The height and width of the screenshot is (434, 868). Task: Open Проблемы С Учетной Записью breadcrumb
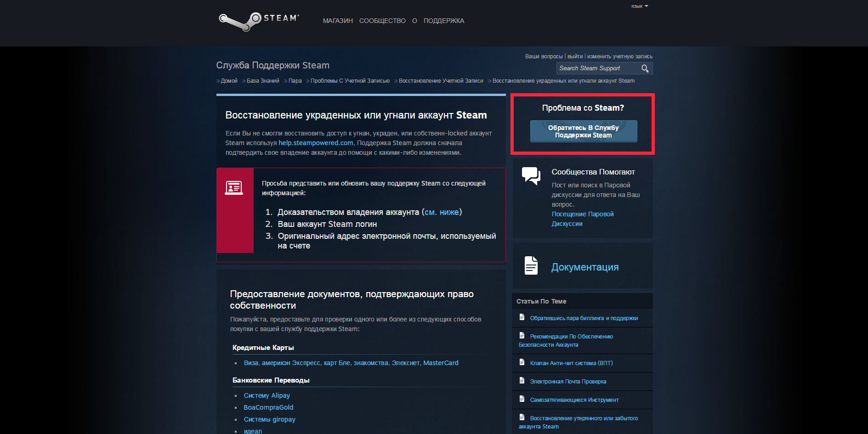click(350, 81)
